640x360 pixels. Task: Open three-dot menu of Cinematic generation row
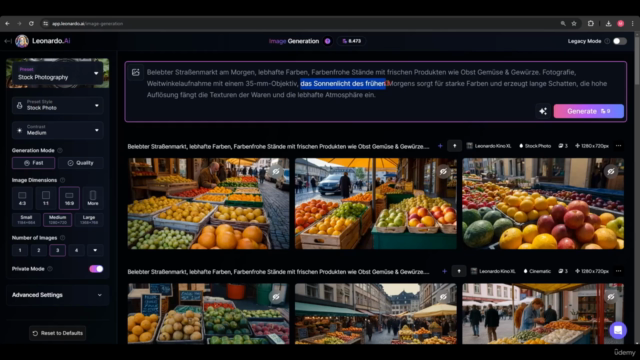[x=618, y=271]
